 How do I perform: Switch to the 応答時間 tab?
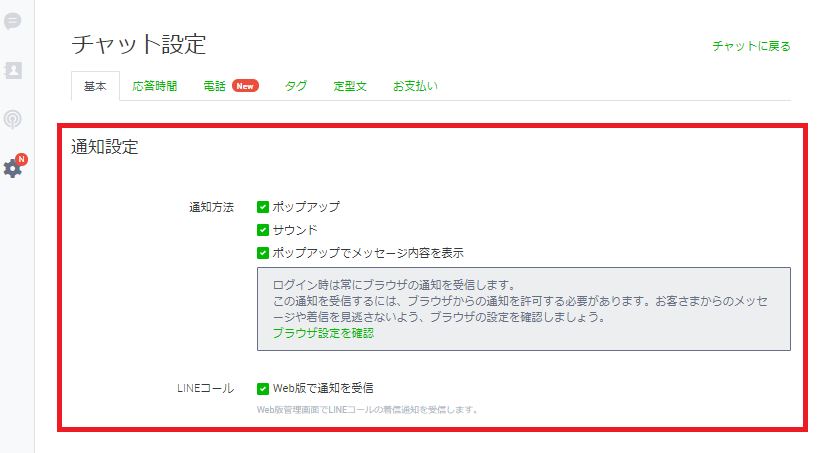pyautogui.click(x=155, y=87)
